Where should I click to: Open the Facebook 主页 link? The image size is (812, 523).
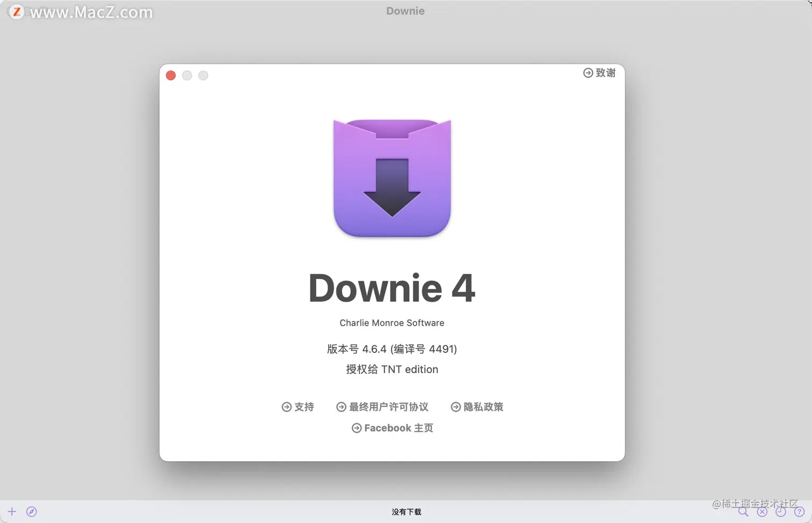[392, 428]
